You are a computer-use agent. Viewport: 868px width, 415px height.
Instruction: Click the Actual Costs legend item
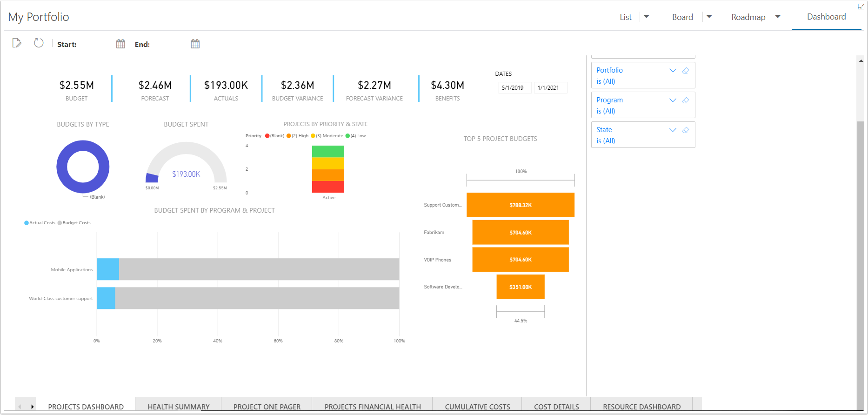pyautogui.click(x=40, y=223)
